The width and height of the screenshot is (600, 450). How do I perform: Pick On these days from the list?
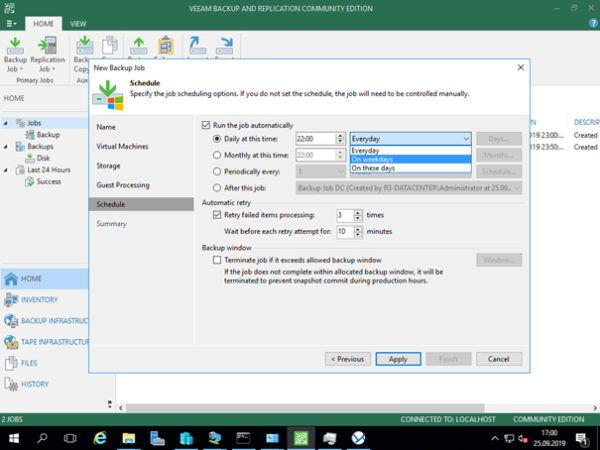[x=373, y=168]
